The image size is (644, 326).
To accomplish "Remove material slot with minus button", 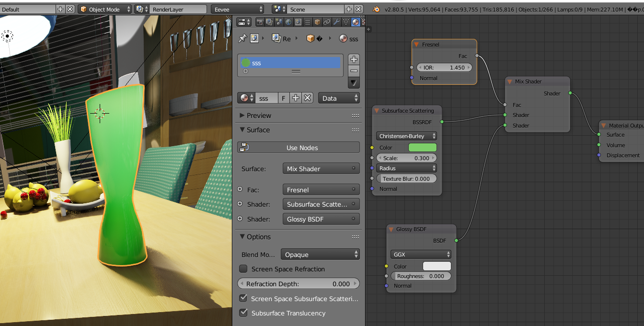I will coord(354,71).
